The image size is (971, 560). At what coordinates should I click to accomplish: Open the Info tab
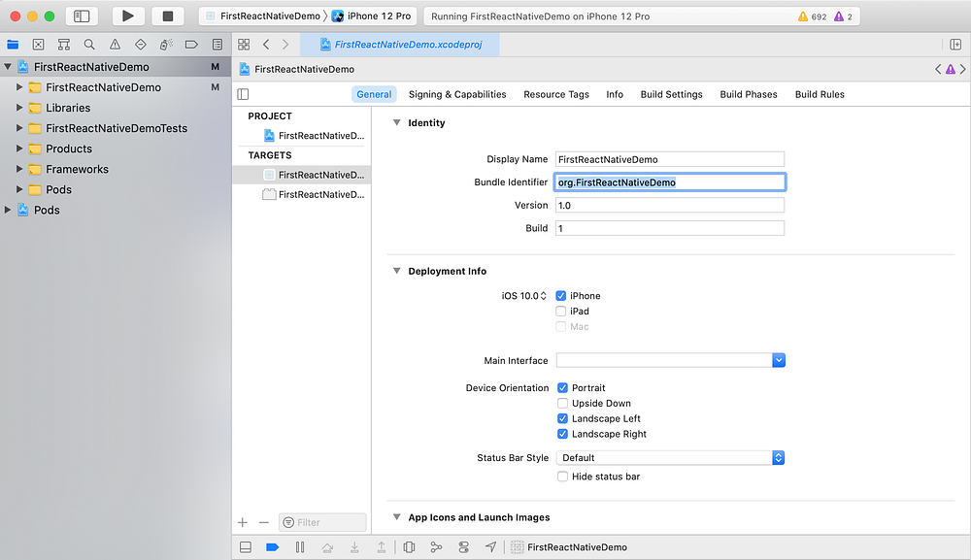[615, 94]
